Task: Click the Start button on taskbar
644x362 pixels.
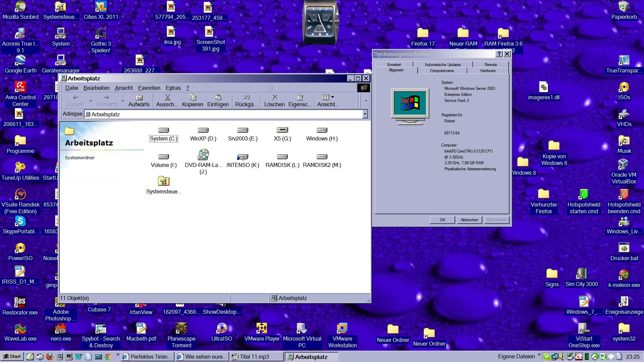Action: coord(12,357)
